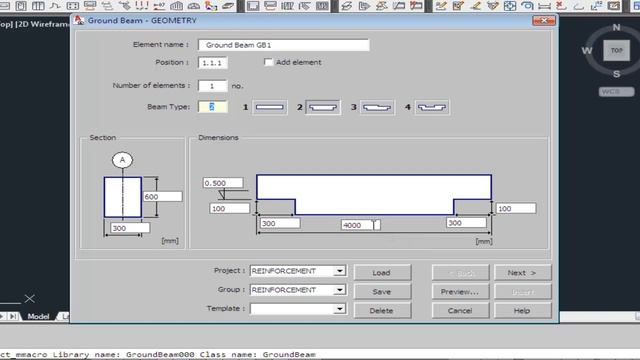This screenshot has width=640, height=360.
Task: Click the colorful figure toolbar icon
Action: pyautogui.click(x=211, y=6)
